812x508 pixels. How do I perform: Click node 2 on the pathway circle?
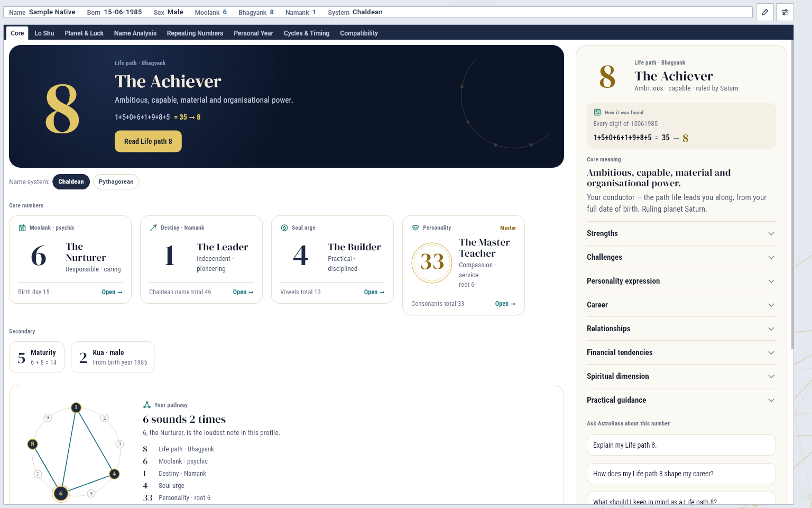pos(105,418)
